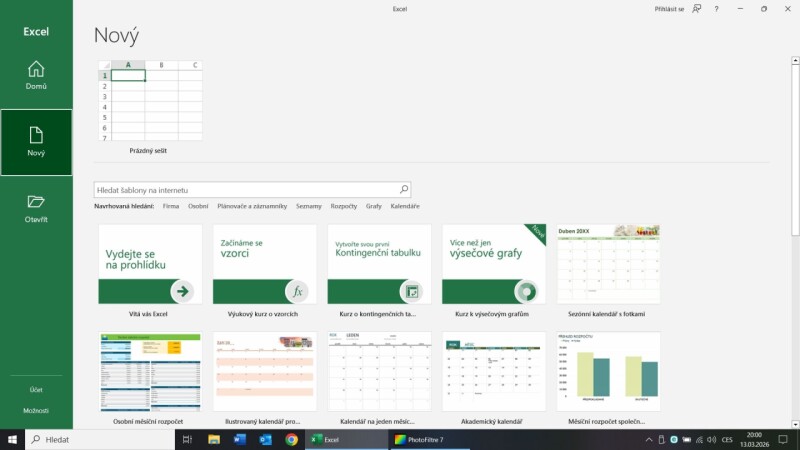Click the vertical scrollbar thumb
The image size is (800, 450).
pyautogui.click(x=795, y=149)
